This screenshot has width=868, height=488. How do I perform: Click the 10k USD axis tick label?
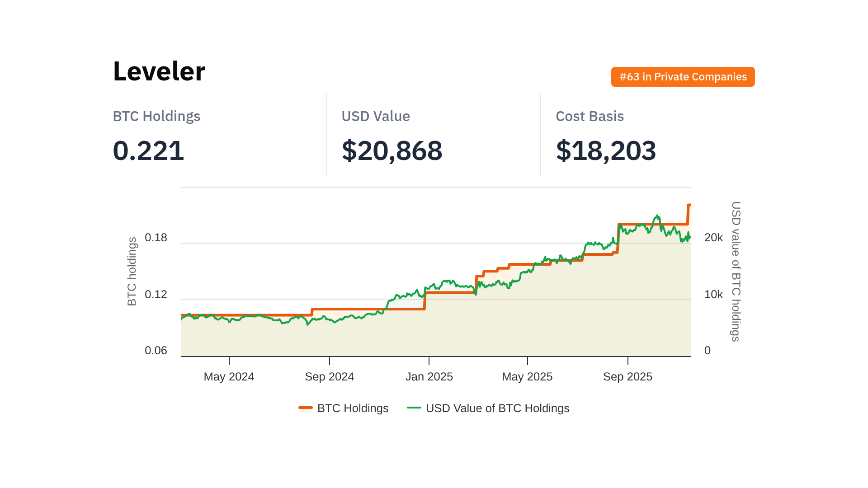713,295
